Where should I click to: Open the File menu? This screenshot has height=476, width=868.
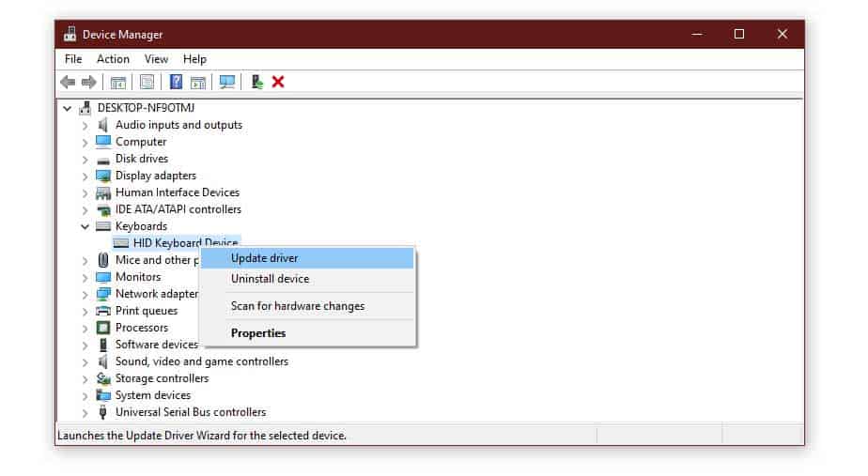pos(73,59)
